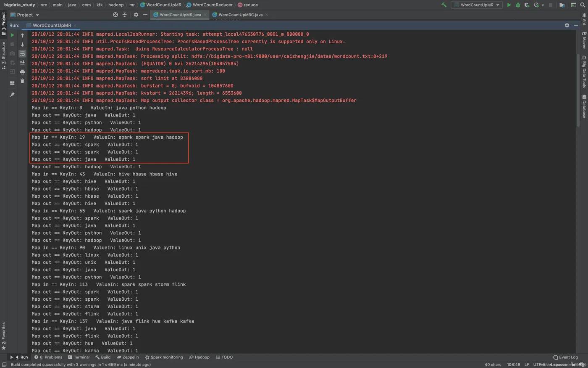Open the Project Structure dialog icon

pos(562,5)
